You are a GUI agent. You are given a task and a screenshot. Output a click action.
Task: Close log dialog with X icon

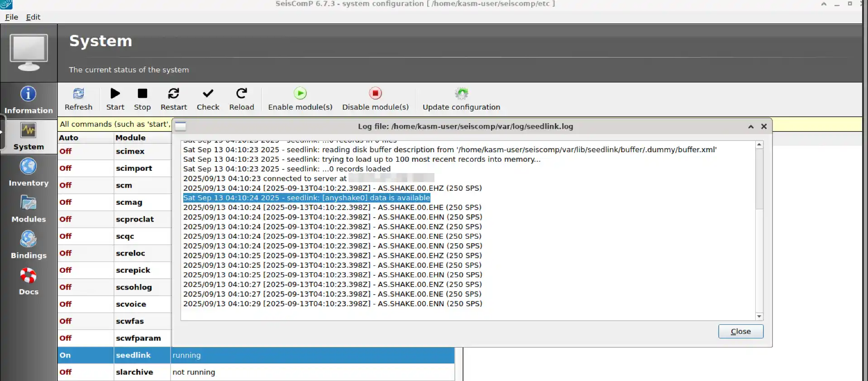click(764, 126)
